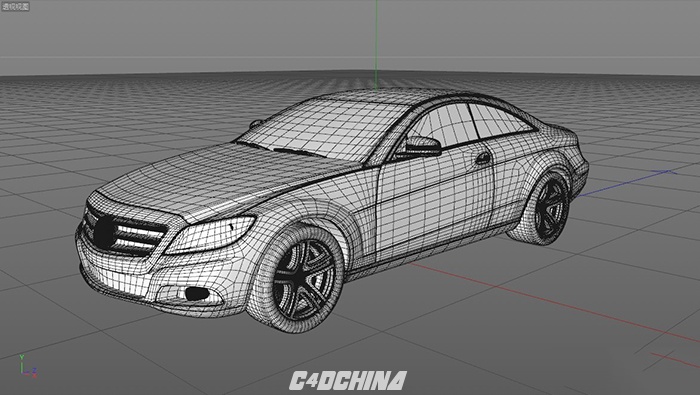Click the door handle on the car door
700x395 pixels.
[x=483, y=158]
